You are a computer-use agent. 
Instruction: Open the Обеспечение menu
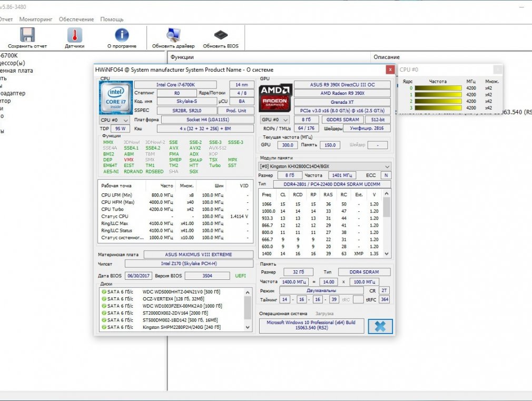[76, 19]
